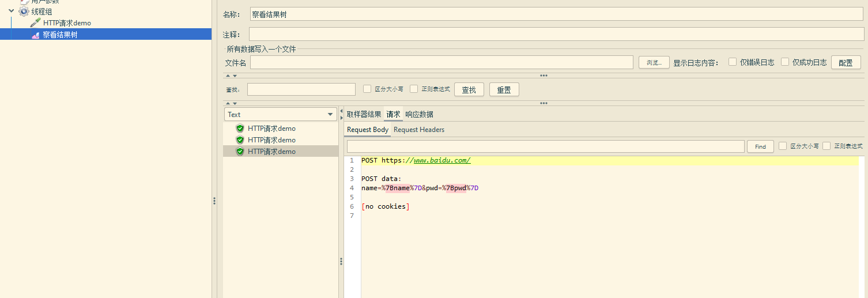Open the Text renderer dropdown

(x=280, y=114)
